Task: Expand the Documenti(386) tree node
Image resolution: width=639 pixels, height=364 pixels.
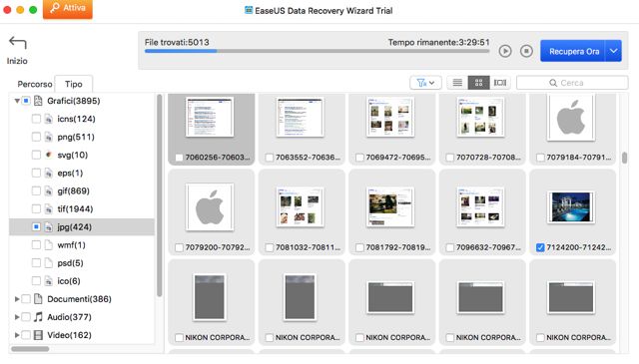Action: [17, 299]
